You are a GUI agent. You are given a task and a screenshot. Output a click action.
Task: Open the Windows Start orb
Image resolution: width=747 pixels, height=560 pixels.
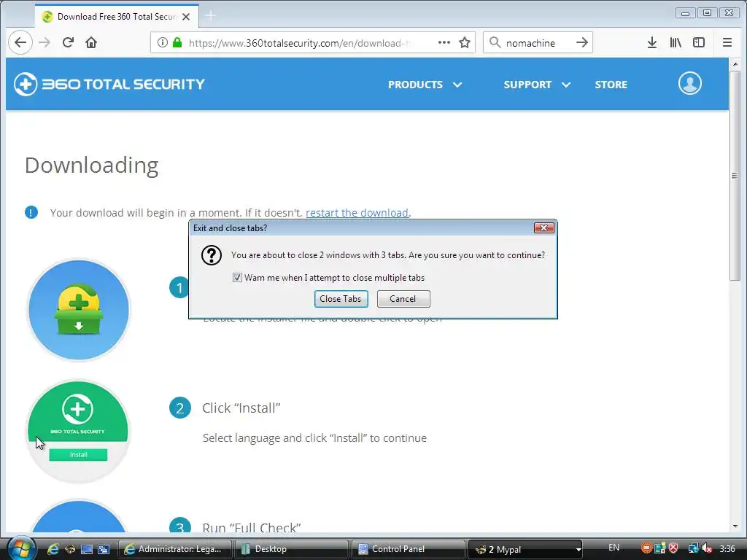coord(21,548)
